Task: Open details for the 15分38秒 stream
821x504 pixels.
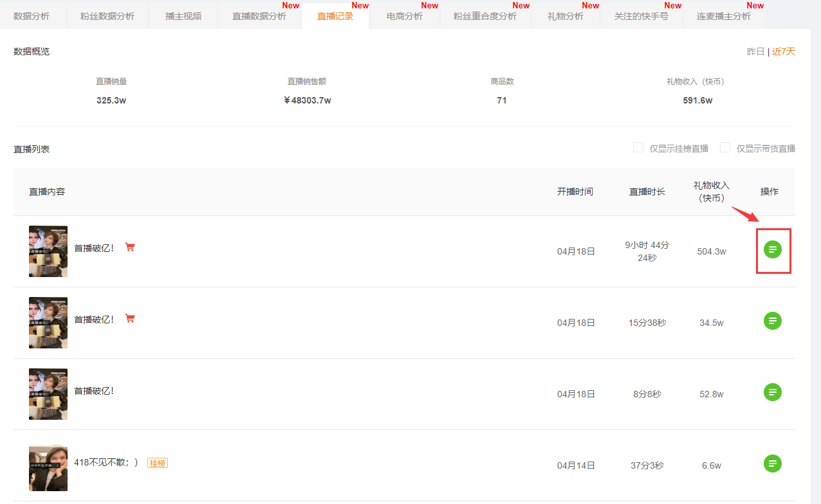Action: pos(773,320)
